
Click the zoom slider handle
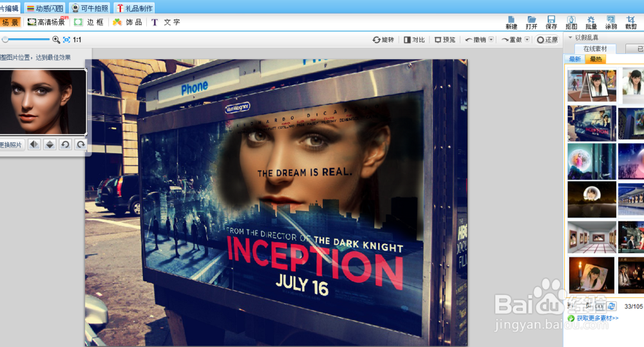point(5,40)
